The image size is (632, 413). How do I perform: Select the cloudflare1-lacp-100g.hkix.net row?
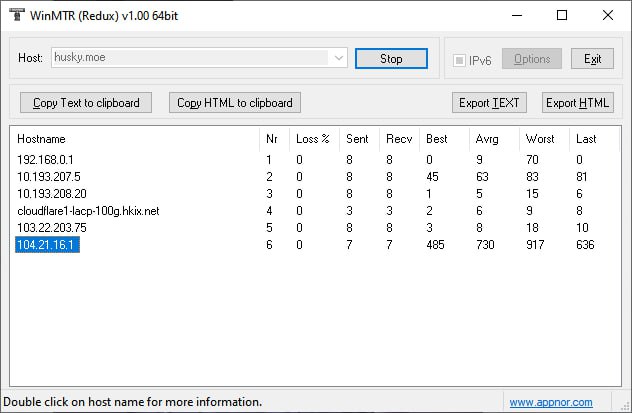[89, 211]
